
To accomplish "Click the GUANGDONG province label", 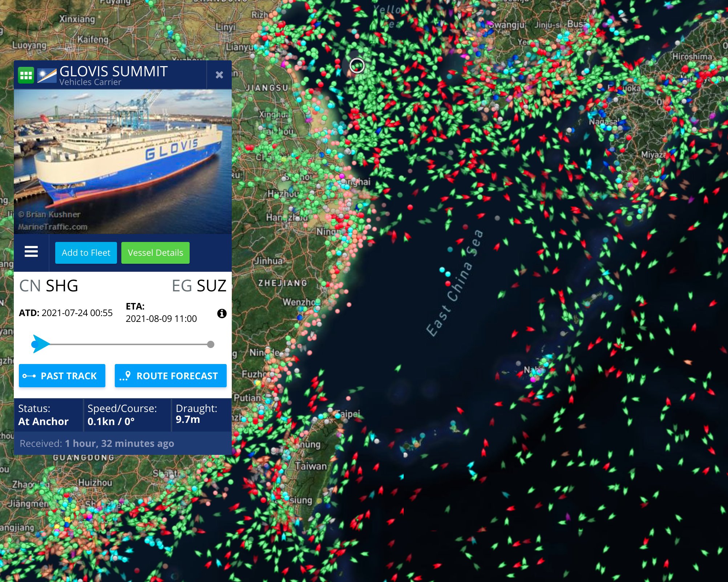I will tap(84, 457).
